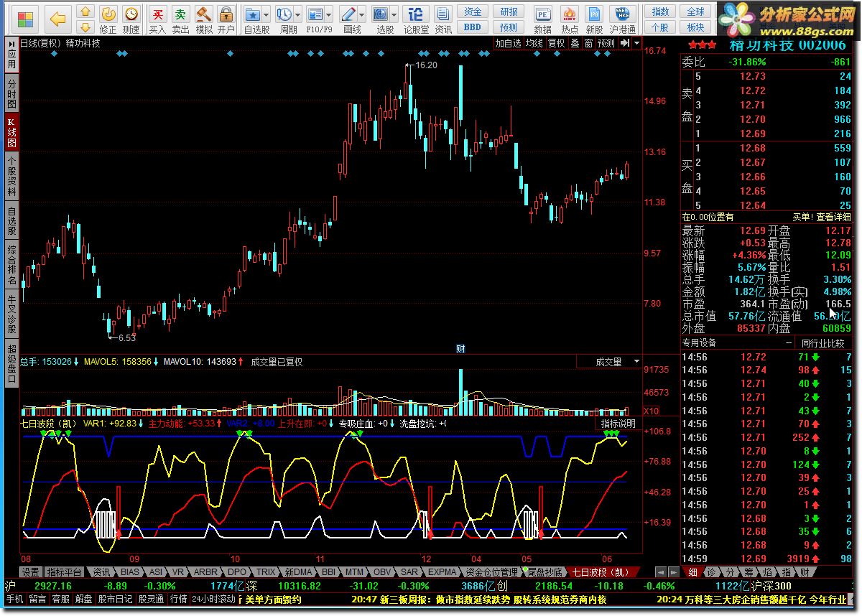This screenshot has height=616, width=862.
Task: Select the 画线 line drawing pencil tool
Action: [x=348, y=14]
